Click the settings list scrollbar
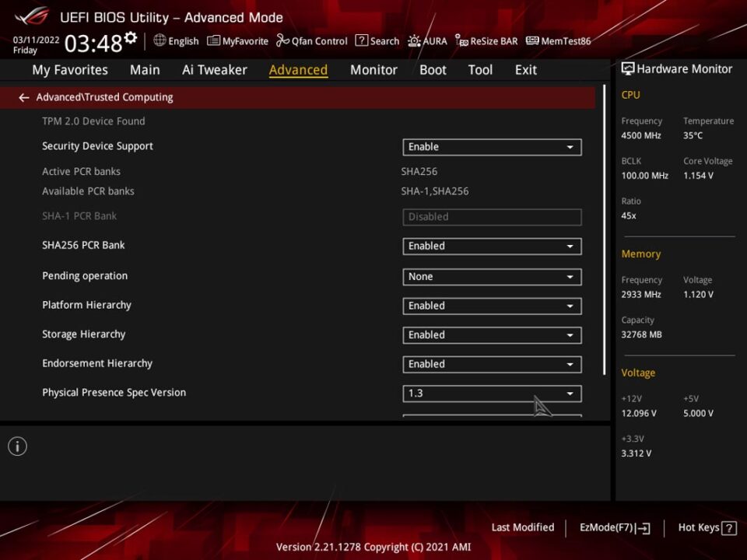Screen dimensions: 747x560 point(604,229)
